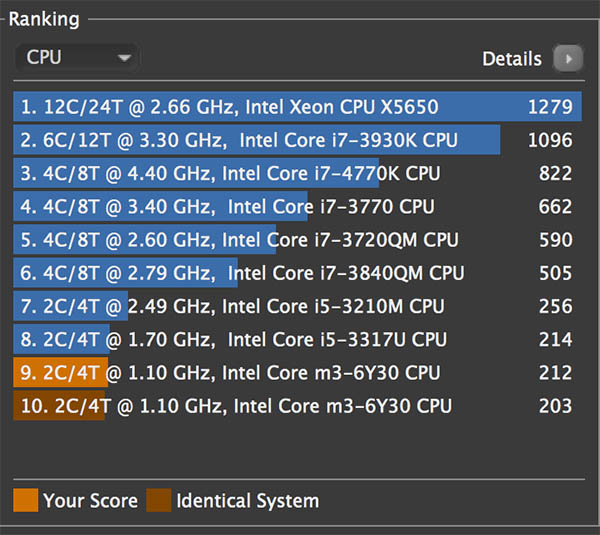600x535 pixels.
Task: Open the CPU ranking type dropdown
Action: tap(76, 58)
